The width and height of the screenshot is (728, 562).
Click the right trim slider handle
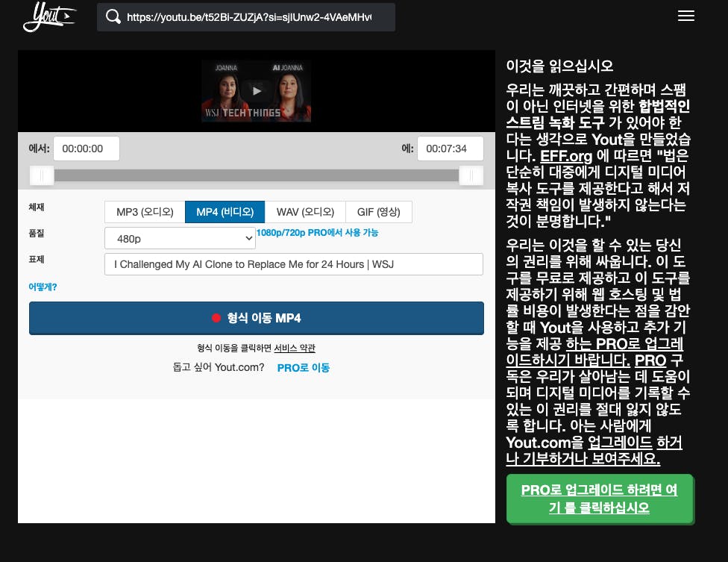coord(471,175)
